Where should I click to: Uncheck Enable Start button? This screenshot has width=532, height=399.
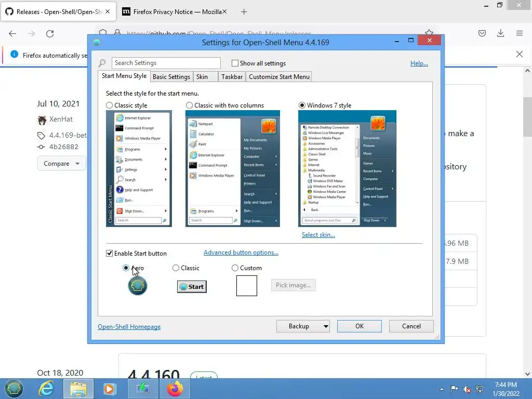109,254
